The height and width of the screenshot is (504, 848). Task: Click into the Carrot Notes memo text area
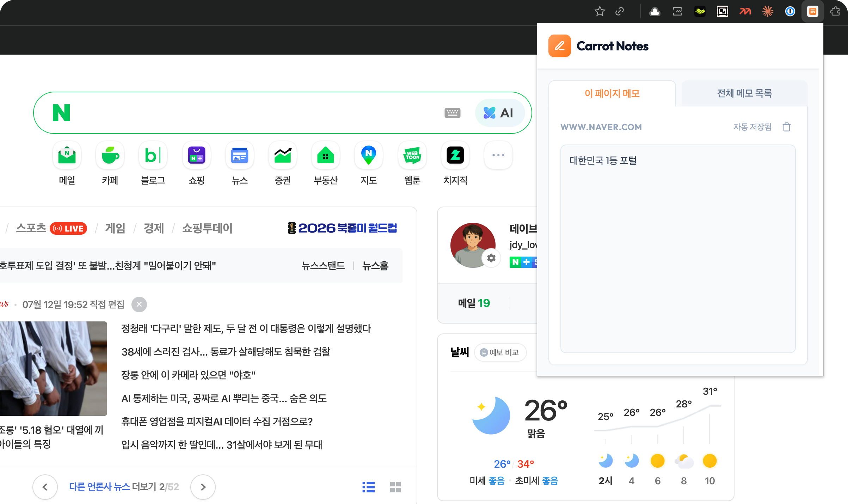678,249
